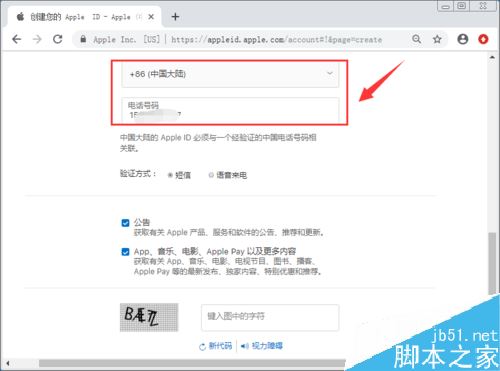
Task: Click the speaker icon beside 视力障碍
Action: pyautogui.click(x=245, y=346)
